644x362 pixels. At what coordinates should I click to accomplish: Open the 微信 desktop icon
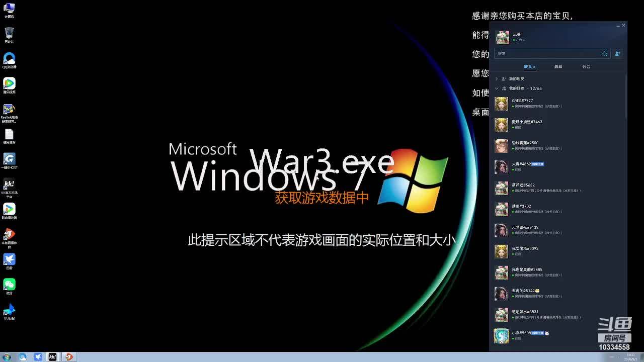9,287
